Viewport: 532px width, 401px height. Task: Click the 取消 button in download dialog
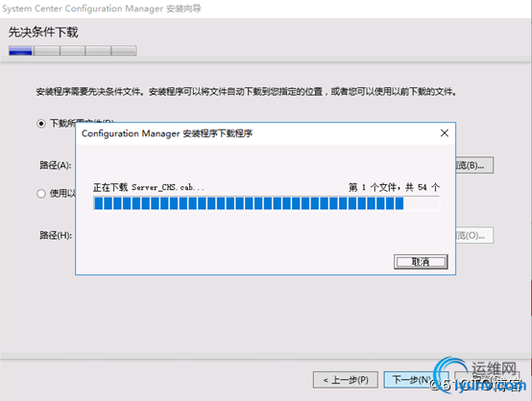tap(421, 262)
